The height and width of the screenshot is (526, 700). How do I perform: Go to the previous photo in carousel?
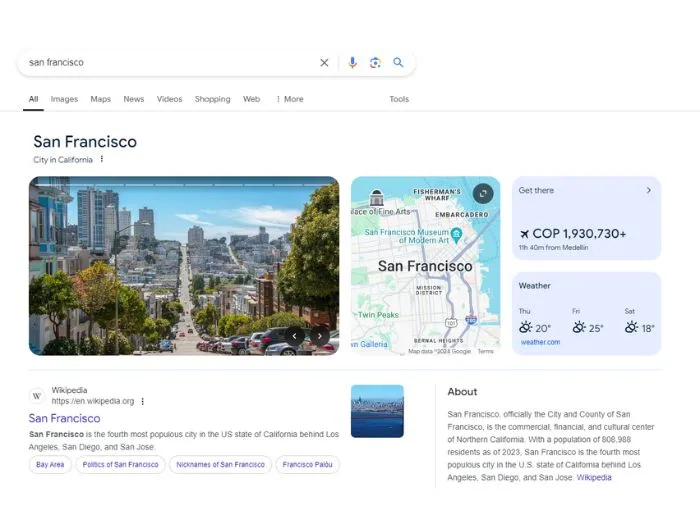point(294,336)
